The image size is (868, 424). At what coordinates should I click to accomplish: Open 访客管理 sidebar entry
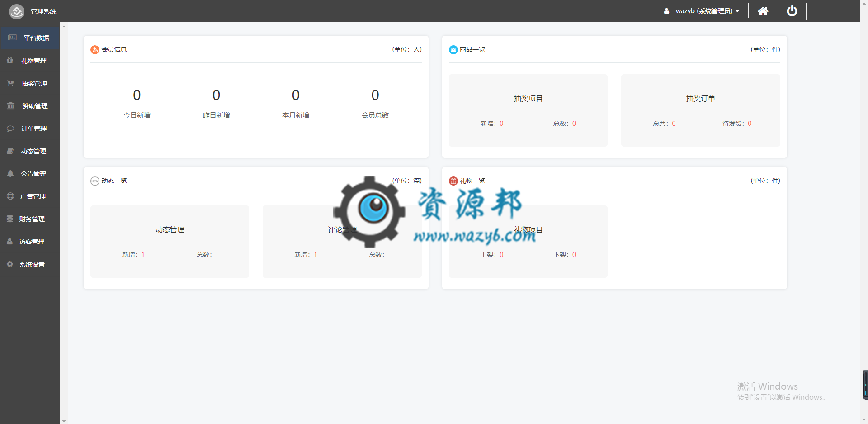point(30,242)
